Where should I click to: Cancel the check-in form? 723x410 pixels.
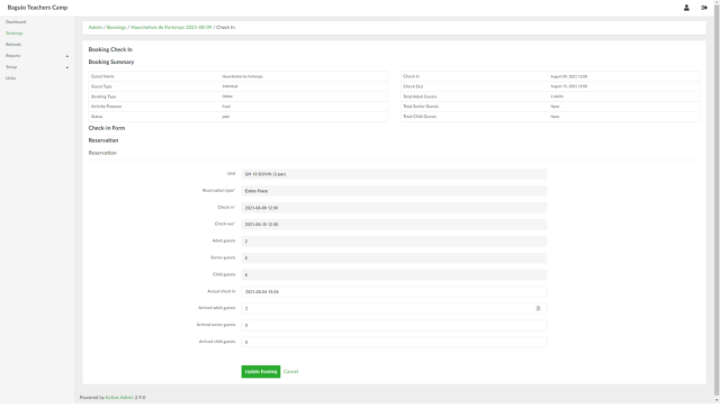291,371
